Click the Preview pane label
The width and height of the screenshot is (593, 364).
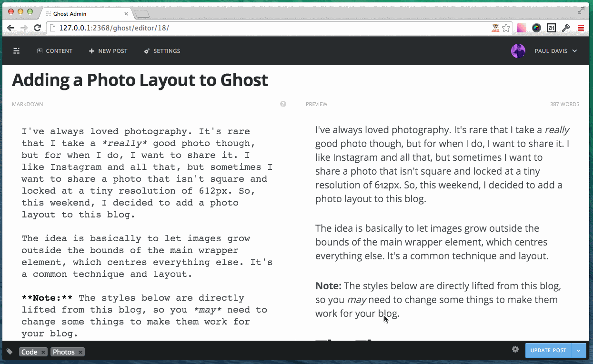click(x=317, y=104)
